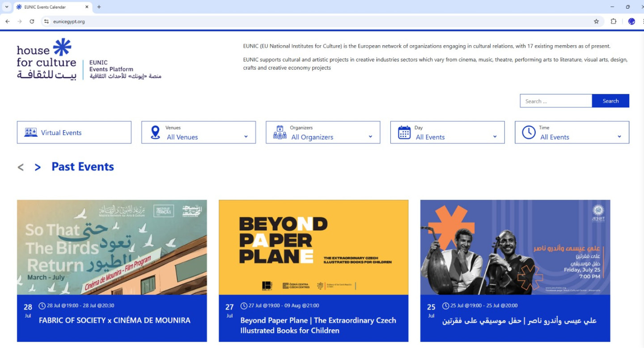Open a new browser tab
This screenshot has height=348, width=644.
click(x=99, y=7)
